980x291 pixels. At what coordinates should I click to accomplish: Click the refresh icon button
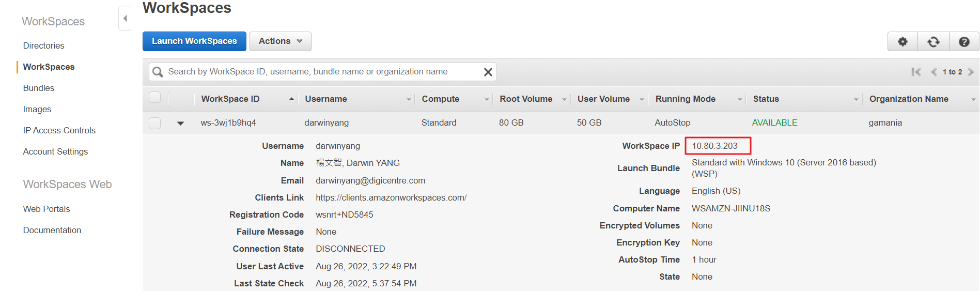933,42
